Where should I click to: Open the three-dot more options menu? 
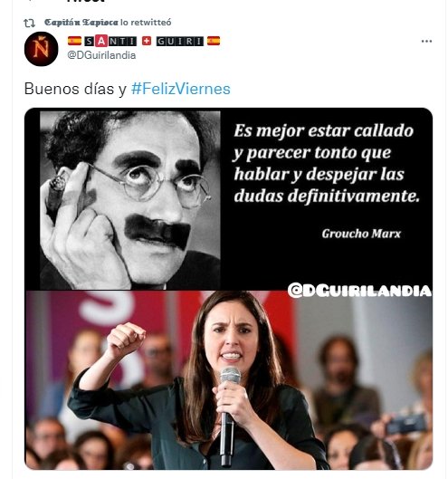pos(426,42)
